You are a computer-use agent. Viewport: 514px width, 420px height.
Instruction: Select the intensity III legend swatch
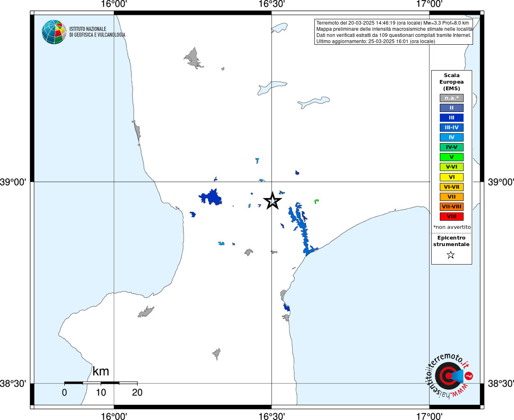pos(452,118)
